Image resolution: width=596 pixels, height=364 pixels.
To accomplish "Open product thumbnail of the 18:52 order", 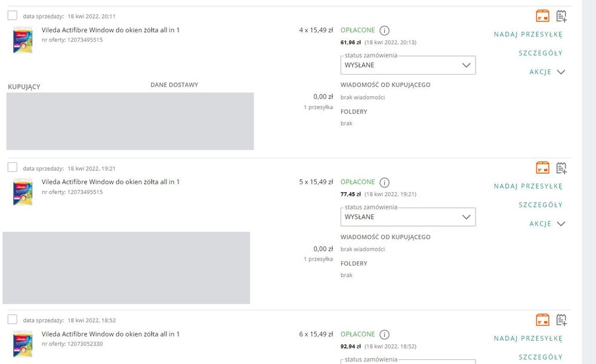I will coord(23,344).
